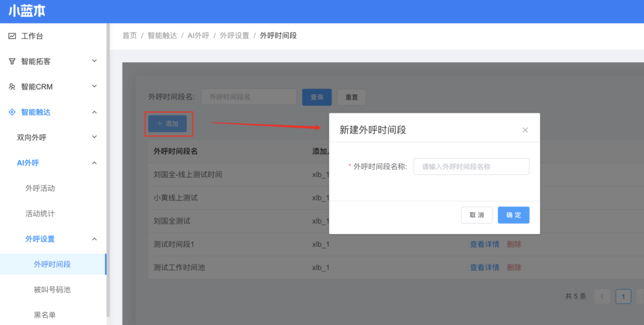This screenshot has height=325, width=644.
Task: Click the 取消 button in dialog
Action: coord(477,215)
